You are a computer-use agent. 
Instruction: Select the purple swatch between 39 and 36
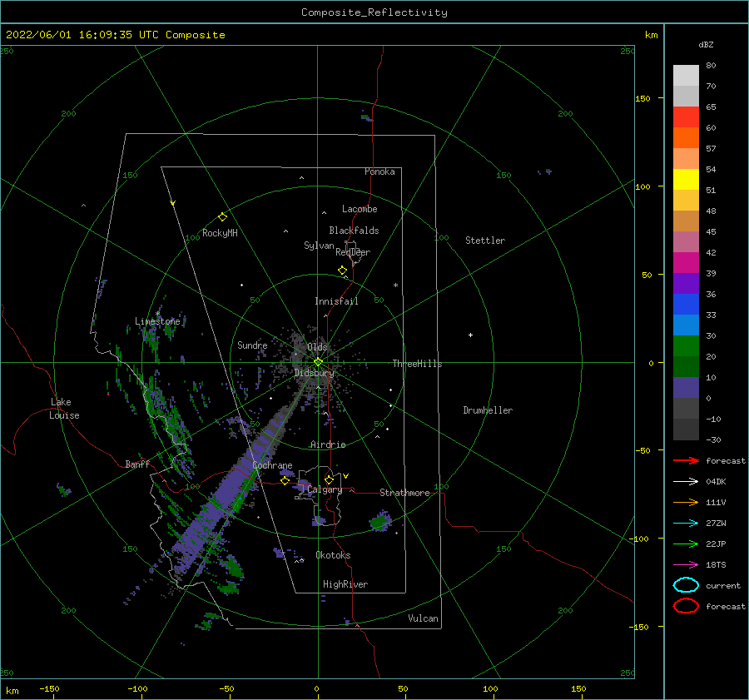point(686,283)
